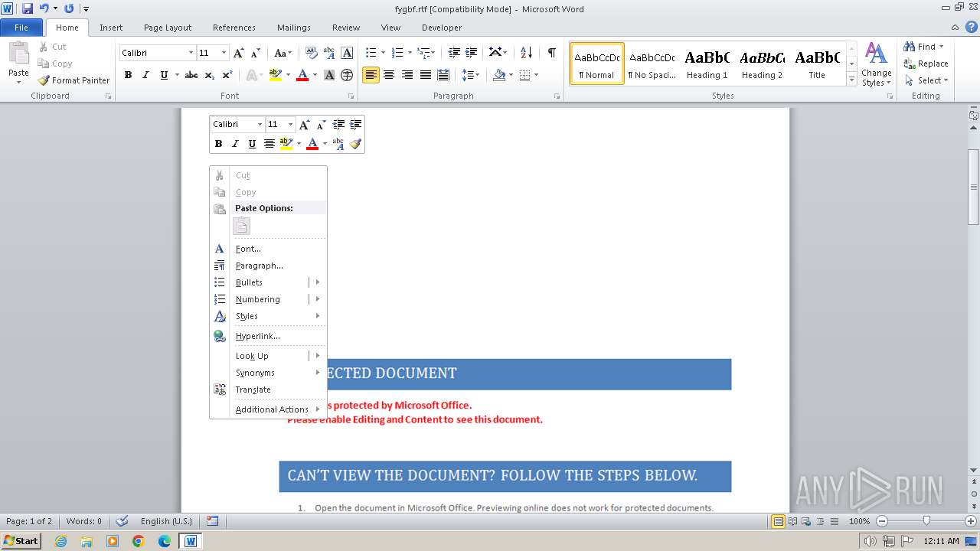The height and width of the screenshot is (551, 980).
Task: Click the Clear Formatting icon
Action: tap(311, 53)
